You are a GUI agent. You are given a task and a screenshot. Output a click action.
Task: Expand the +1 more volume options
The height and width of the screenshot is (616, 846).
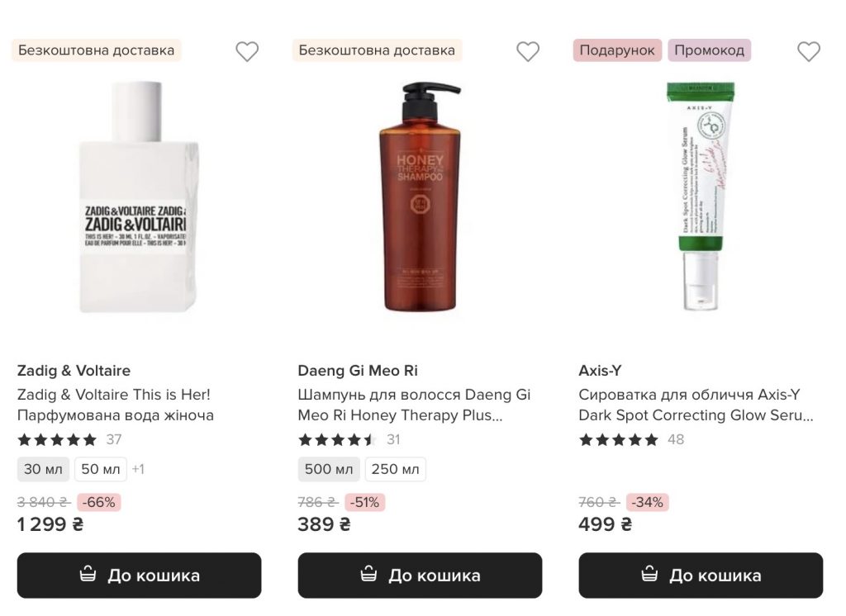tap(138, 469)
